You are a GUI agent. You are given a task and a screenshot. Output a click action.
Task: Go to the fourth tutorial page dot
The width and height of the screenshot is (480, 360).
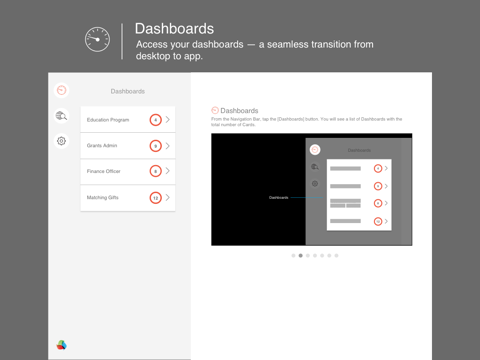(x=315, y=256)
